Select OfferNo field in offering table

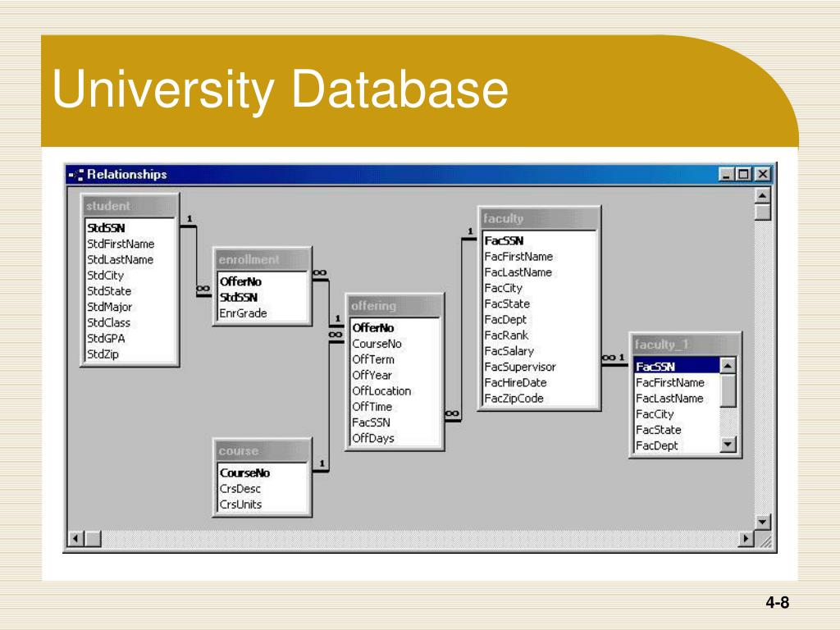tap(373, 328)
